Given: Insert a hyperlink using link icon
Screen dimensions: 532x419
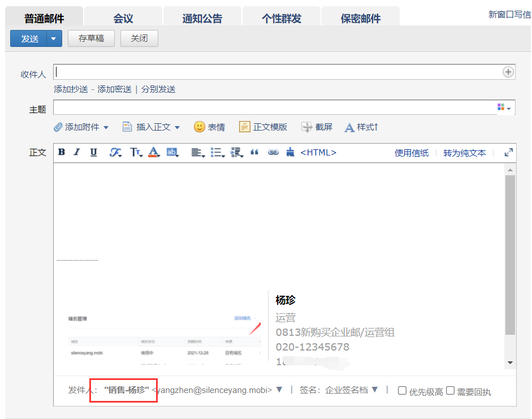Looking at the screenshot, I should 273,152.
